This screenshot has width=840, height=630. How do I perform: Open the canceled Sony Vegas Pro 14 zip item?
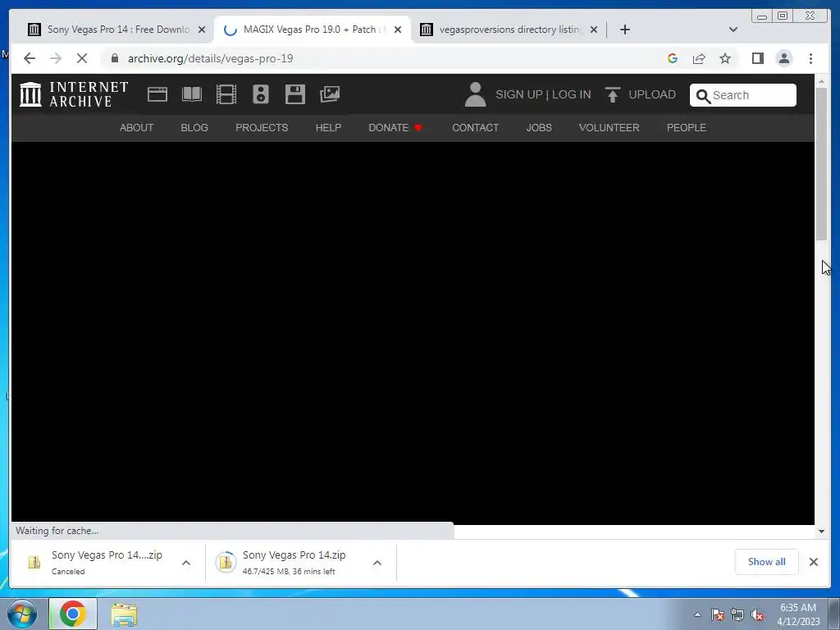point(107,562)
